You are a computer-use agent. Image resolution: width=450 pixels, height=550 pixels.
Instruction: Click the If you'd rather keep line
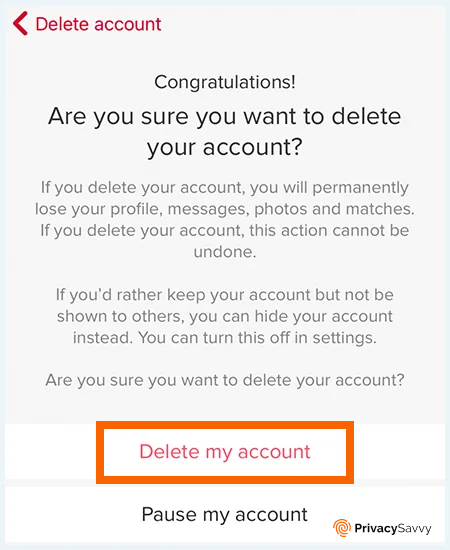pyautogui.click(x=225, y=295)
